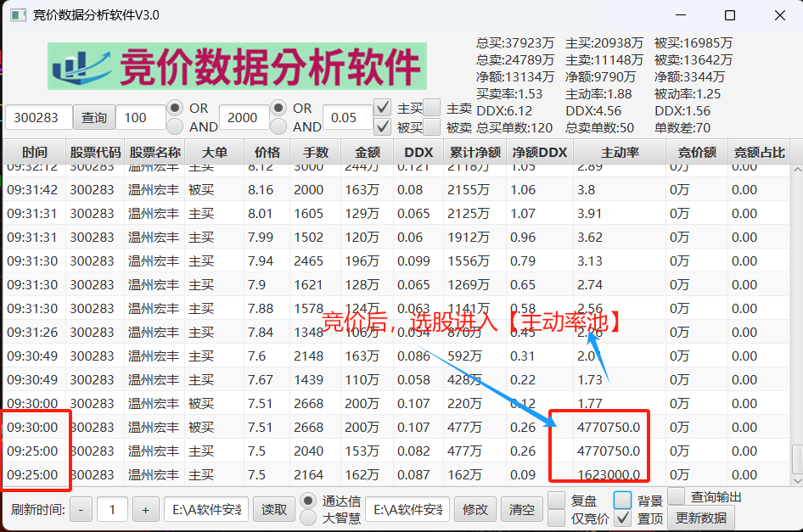803x532 pixels.
Task: Tick the 复盘 checkbox
Action: pyautogui.click(x=557, y=501)
